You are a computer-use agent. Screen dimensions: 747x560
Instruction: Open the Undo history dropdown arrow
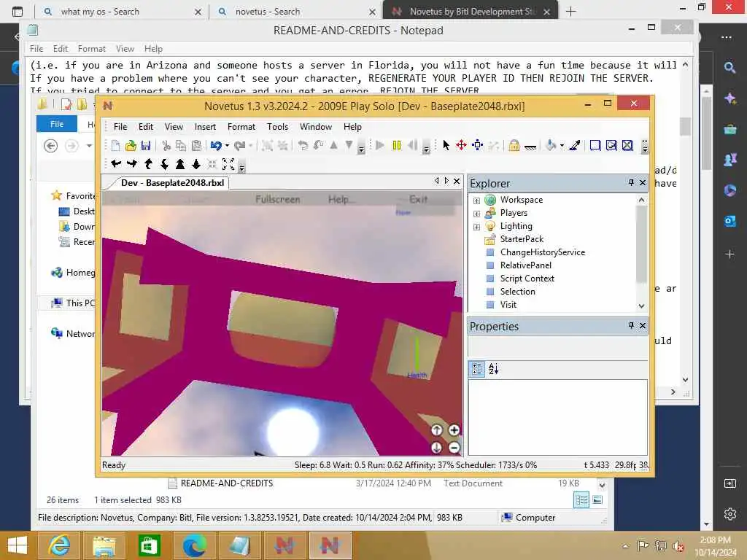(x=227, y=146)
